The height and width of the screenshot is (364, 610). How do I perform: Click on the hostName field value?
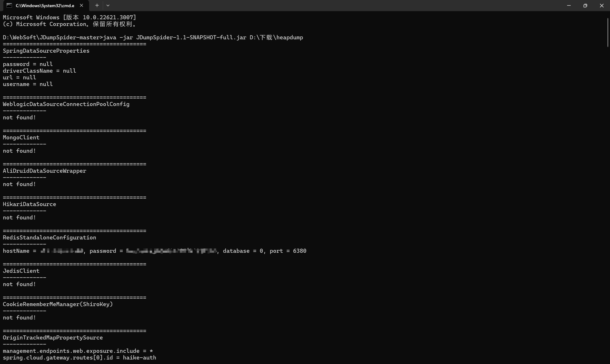click(61, 251)
